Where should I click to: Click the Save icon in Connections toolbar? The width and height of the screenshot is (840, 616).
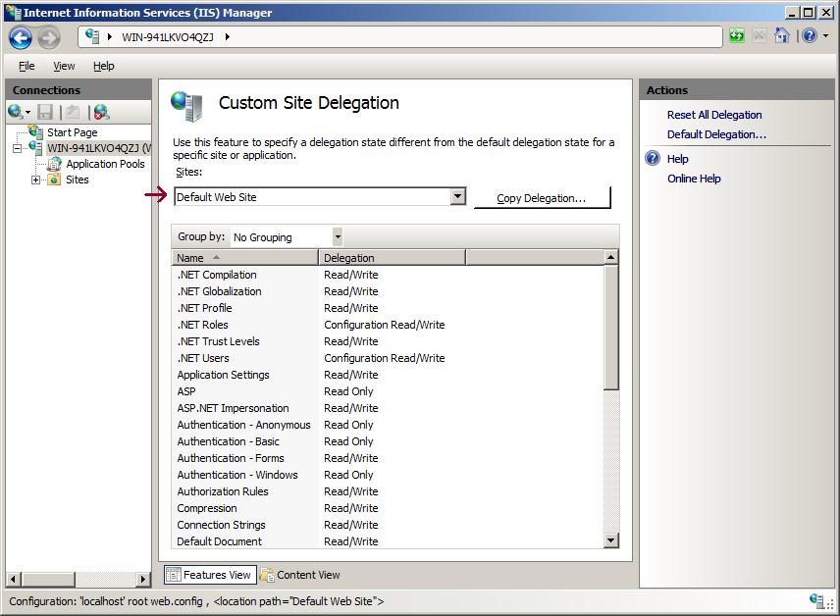(45, 112)
